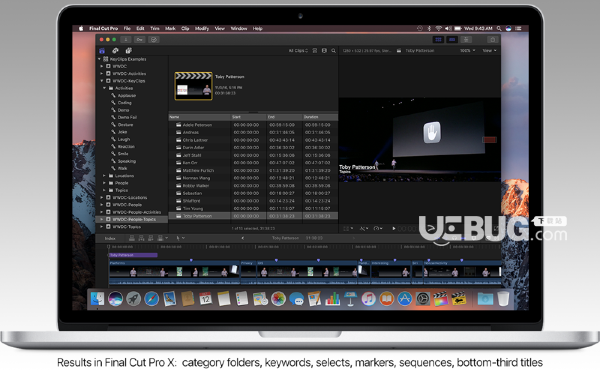The image size is (600, 375).
Task: Expand the People folder
Action: click(104, 183)
